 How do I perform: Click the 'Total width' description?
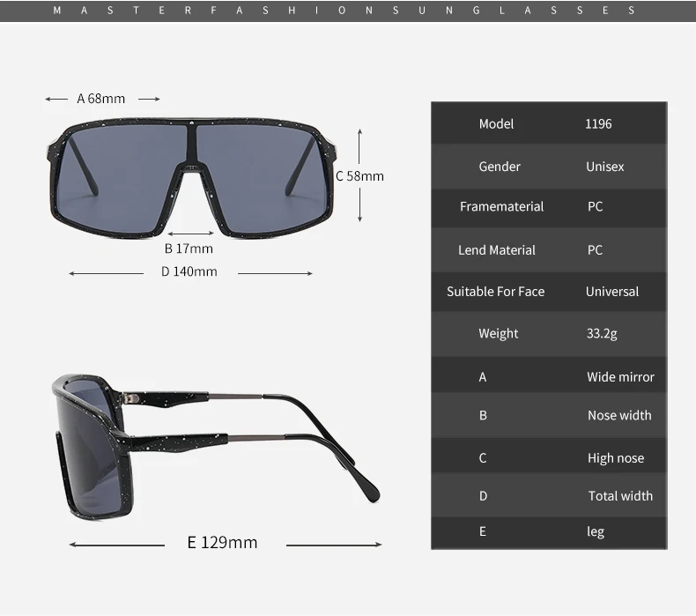coord(620,495)
